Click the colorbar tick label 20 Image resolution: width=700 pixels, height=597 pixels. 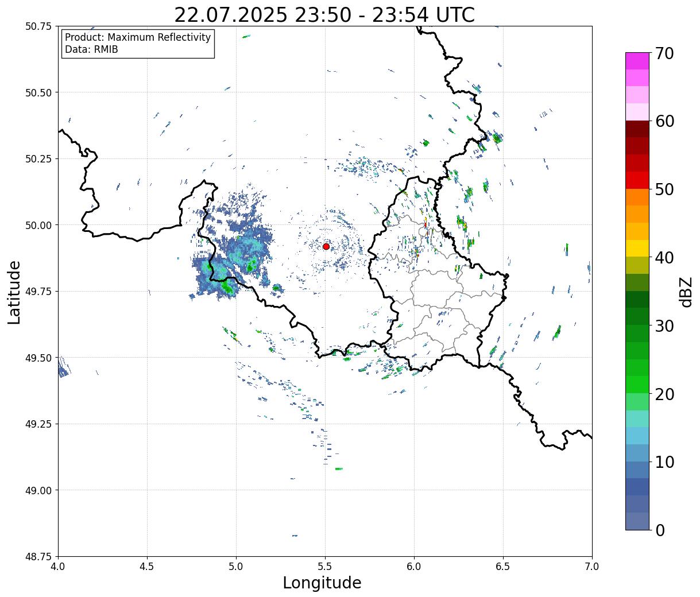[664, 394]
